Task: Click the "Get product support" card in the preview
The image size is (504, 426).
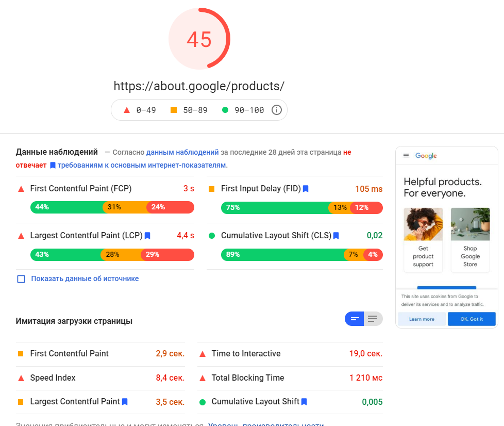Action: tap(423, 240)
